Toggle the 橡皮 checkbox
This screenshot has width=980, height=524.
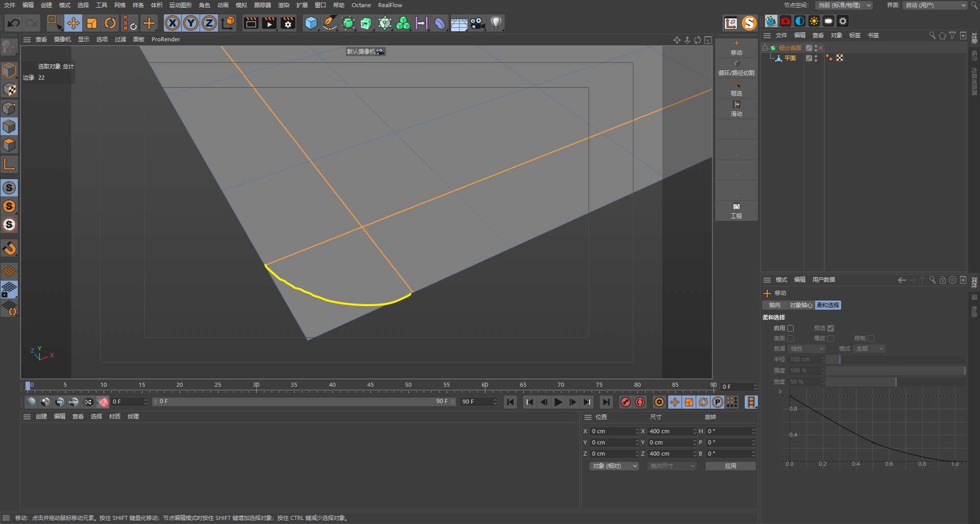click(x=831, y=338)
